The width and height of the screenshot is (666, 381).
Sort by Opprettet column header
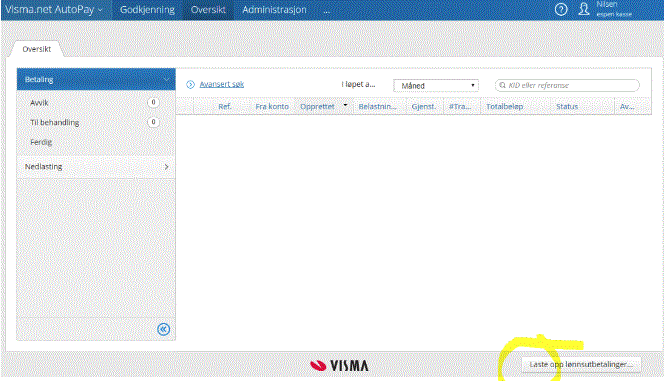pos(317,106)
